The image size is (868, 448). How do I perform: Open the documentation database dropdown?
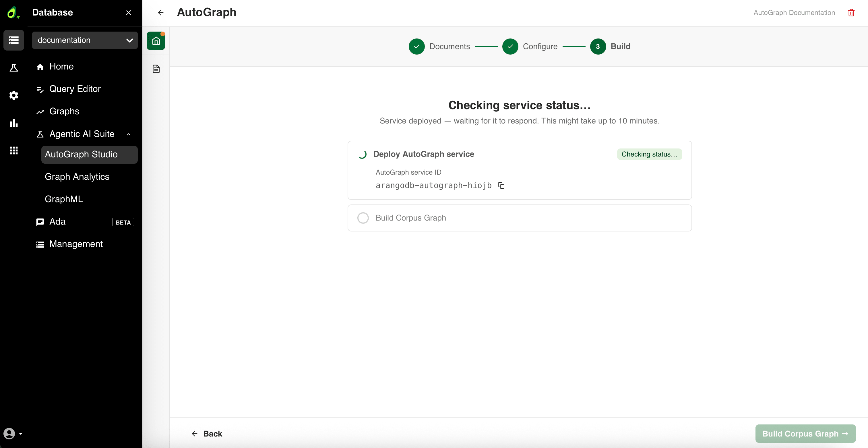coord(85,40)
